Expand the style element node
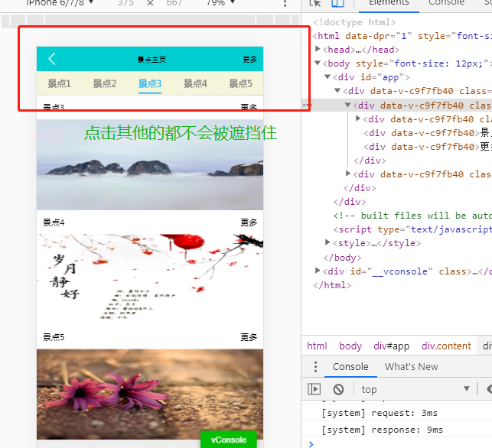Image resolution: width=492 pixels, height=448 pixels. (327, 242)
